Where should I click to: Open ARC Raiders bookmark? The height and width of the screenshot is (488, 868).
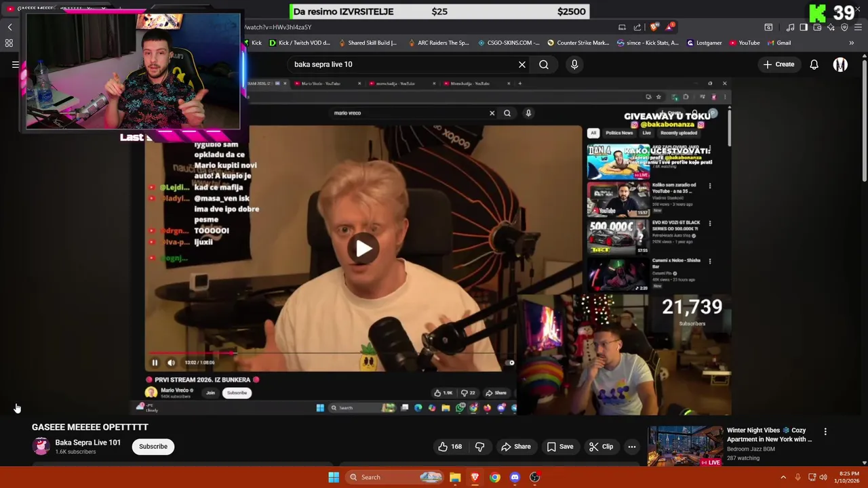(439, 43)
